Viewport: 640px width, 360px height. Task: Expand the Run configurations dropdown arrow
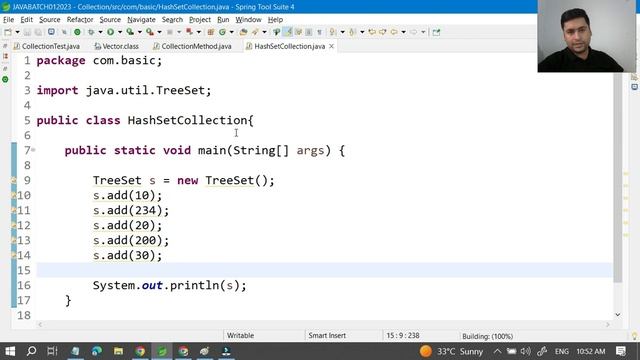[120, 32]
